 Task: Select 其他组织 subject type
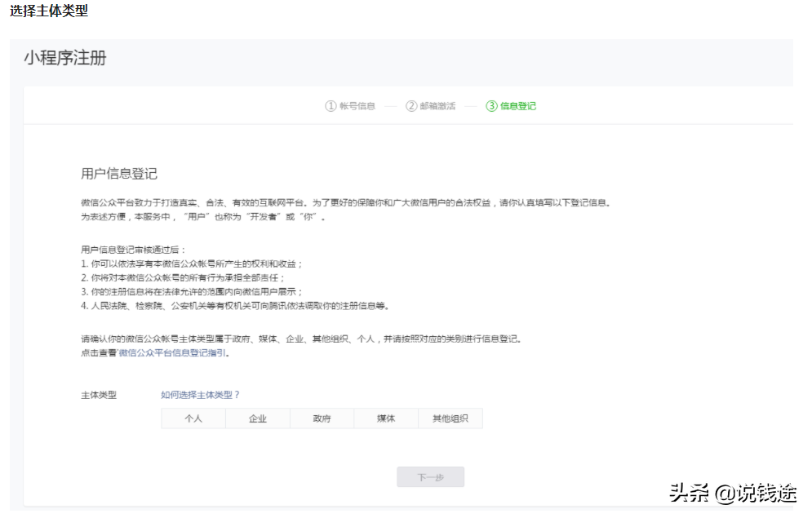click(x=450, y=418)
